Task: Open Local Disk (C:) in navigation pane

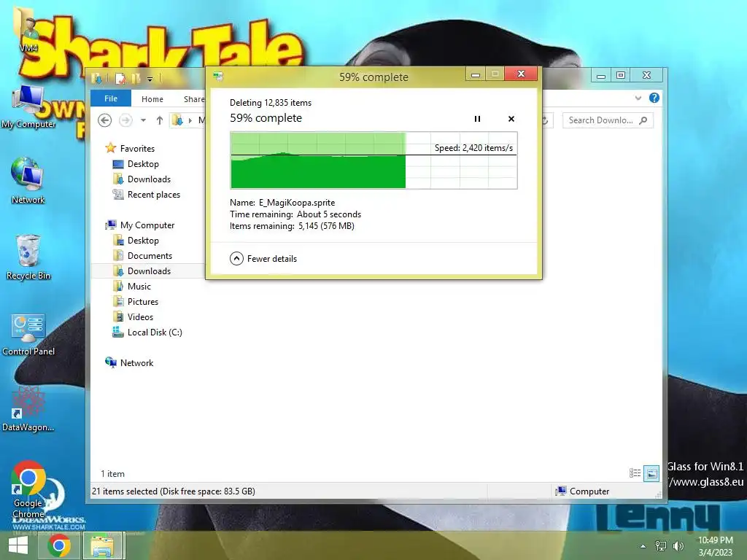Action: click(x=155, y=332)
